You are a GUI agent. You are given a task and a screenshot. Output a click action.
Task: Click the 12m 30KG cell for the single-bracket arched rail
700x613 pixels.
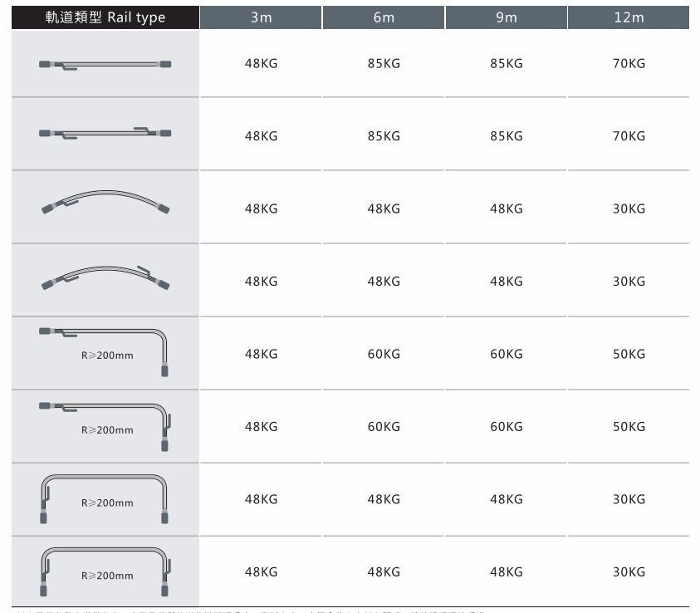[x=629, y=209]
